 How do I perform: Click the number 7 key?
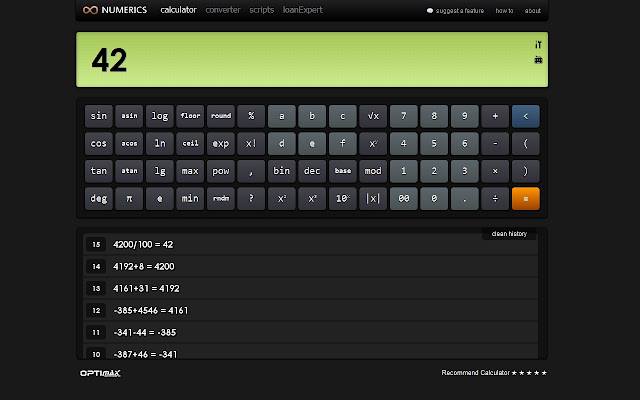(x=404, y=116)
